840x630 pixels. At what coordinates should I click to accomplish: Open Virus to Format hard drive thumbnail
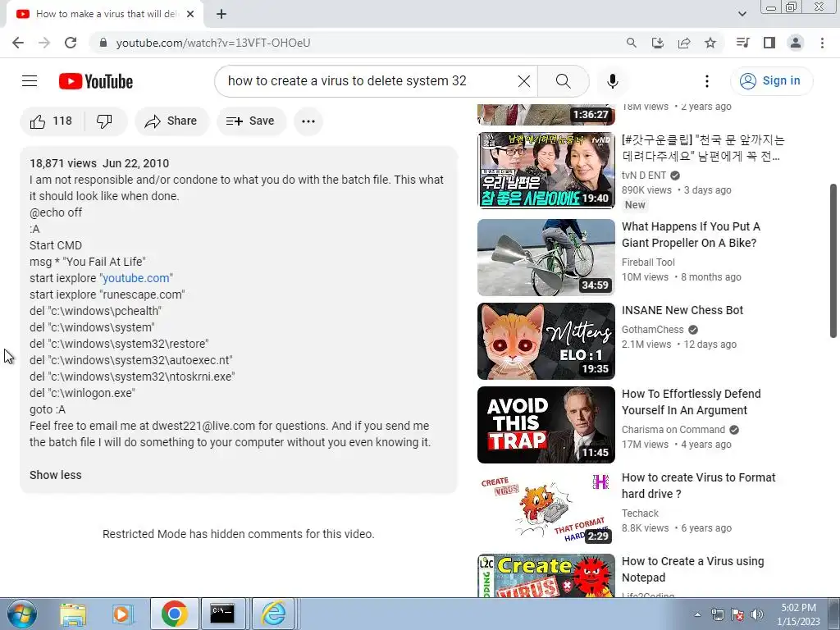pos(546,509)
